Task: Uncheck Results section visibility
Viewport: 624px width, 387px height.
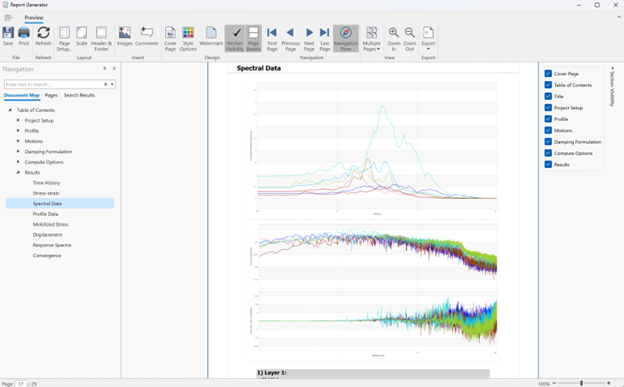Action: [548, 164]
